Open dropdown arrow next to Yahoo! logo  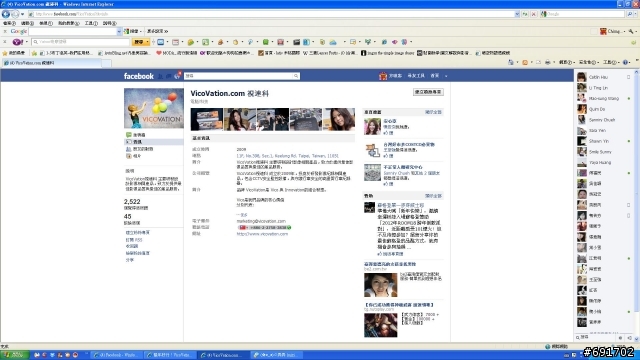pos(27,42)
